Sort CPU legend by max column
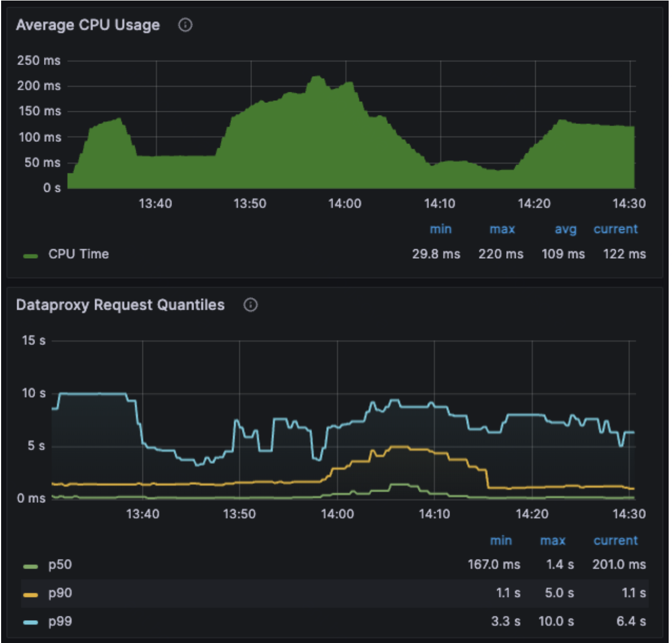 click(502, 229)
